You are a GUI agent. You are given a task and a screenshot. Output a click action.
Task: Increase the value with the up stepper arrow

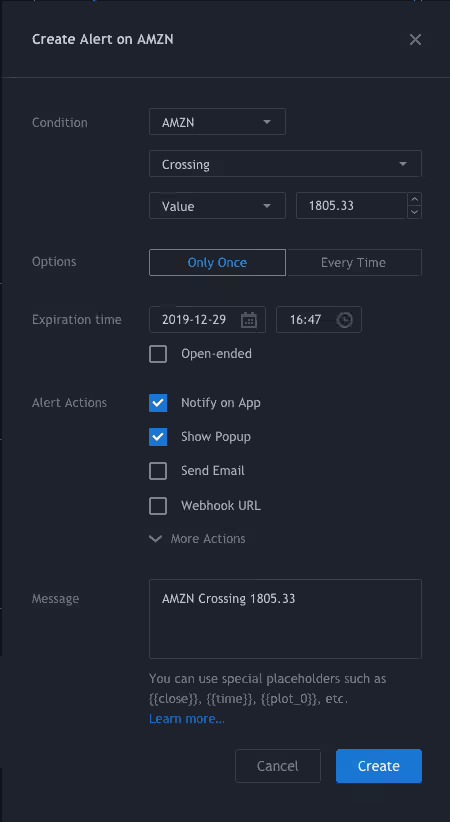[414, 199]
